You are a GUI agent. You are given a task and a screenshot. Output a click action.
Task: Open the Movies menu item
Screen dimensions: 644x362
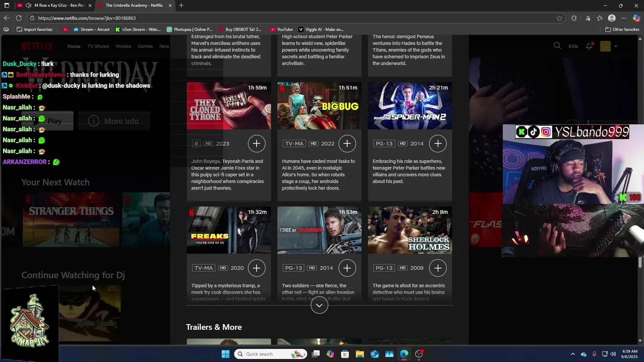click(123, 46)
